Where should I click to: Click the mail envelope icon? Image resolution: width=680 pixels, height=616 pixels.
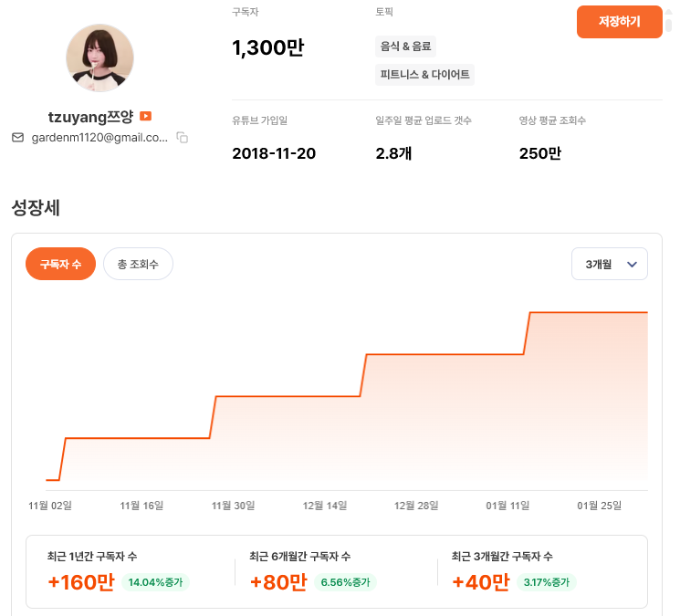click(17, 138)
